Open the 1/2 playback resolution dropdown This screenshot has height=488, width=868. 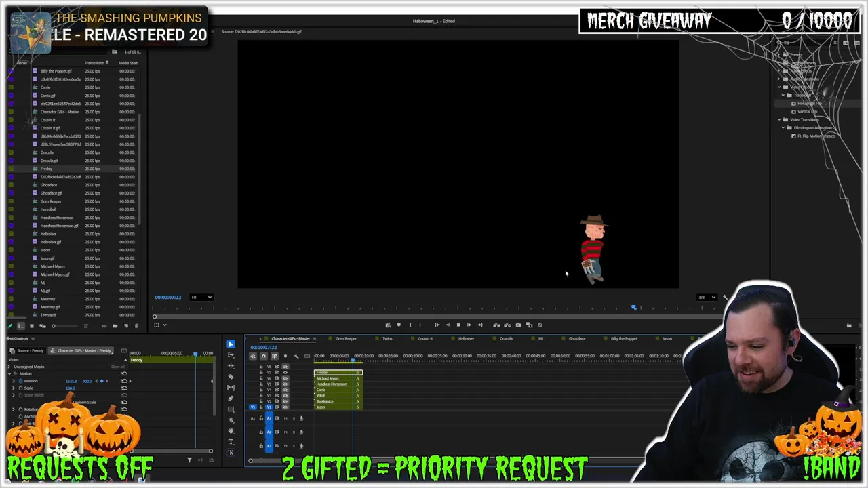(x=707, y=297)
